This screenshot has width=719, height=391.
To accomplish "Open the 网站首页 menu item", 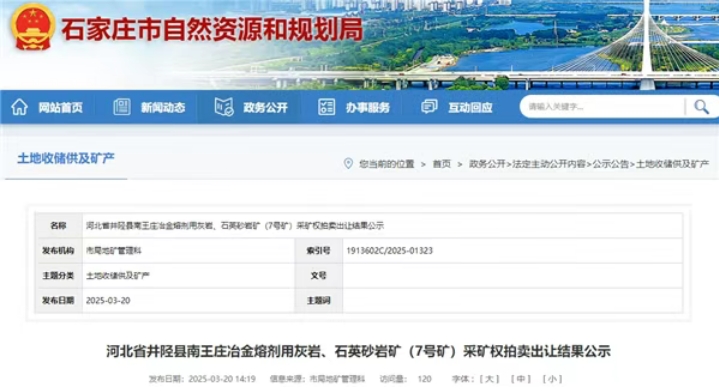I will pos(61,108).
